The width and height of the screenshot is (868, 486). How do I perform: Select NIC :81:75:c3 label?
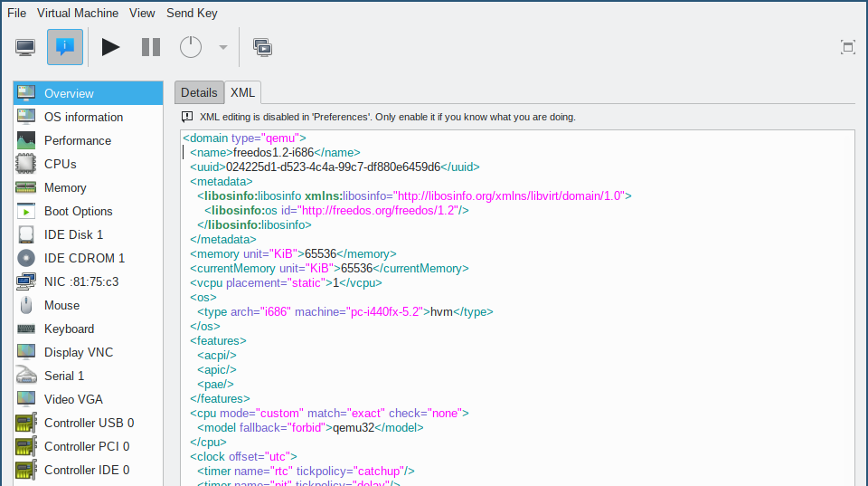point(81,281)
